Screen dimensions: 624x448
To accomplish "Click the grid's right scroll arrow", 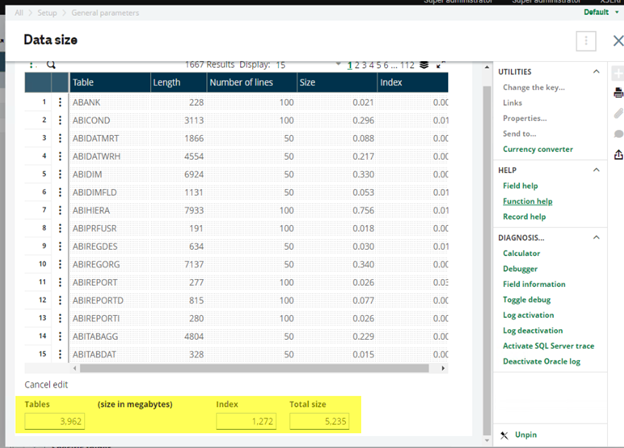I will click(443, 368).
